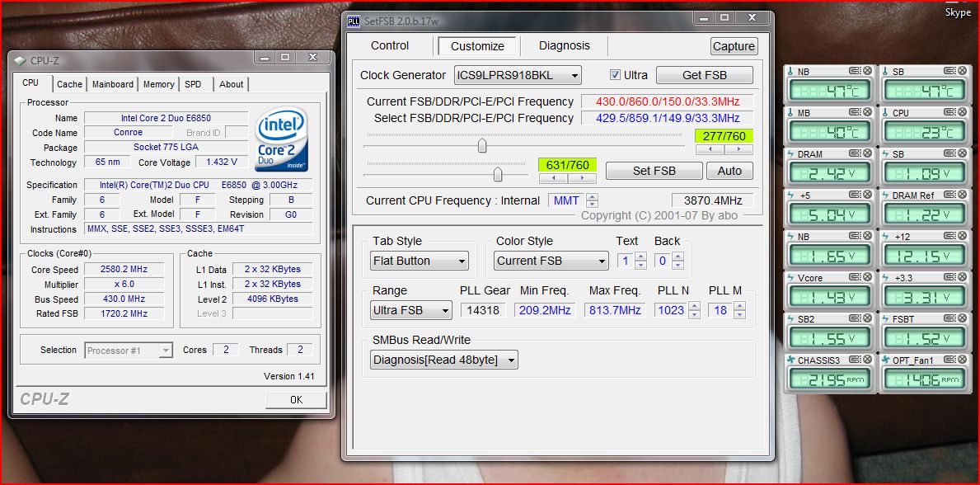Open settings icon on the CHASSIS3 fan gadget
Viewport: 980px width, 485px height.
pyautogui.click(x=853, y=360)
